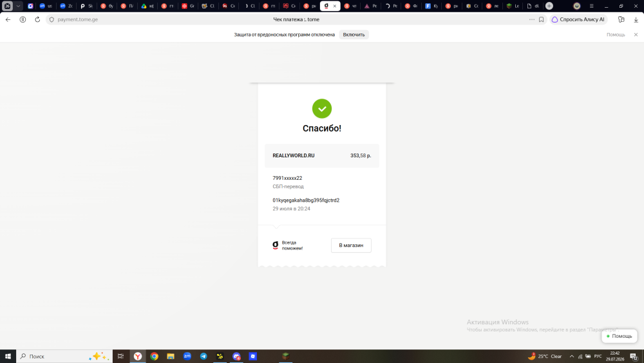
Task: Open Task View on taskbar
Action: (120, 356)
